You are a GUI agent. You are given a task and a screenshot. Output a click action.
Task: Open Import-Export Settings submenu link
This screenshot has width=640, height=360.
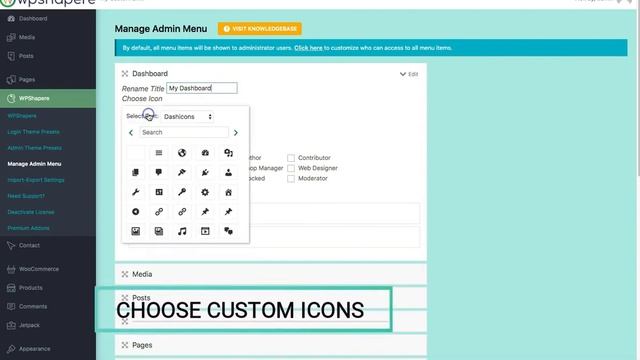[36, 180]
